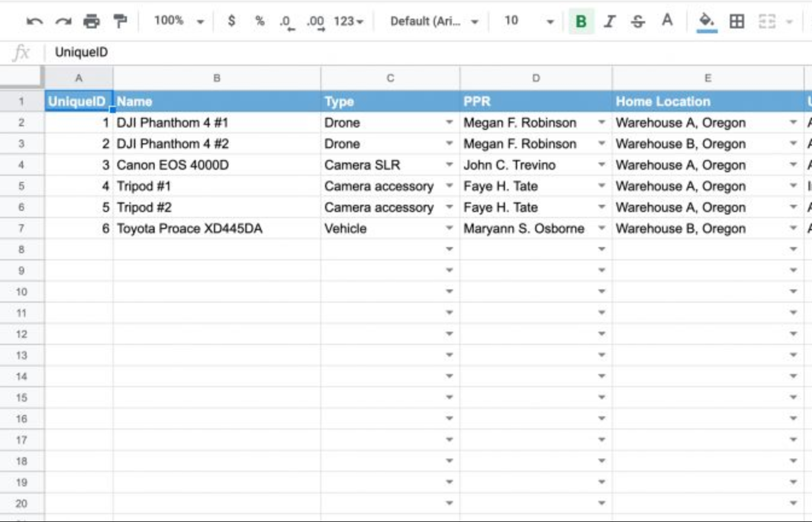Click the text color A icon
The image size is (812, 522).
(x=667, y=21)
